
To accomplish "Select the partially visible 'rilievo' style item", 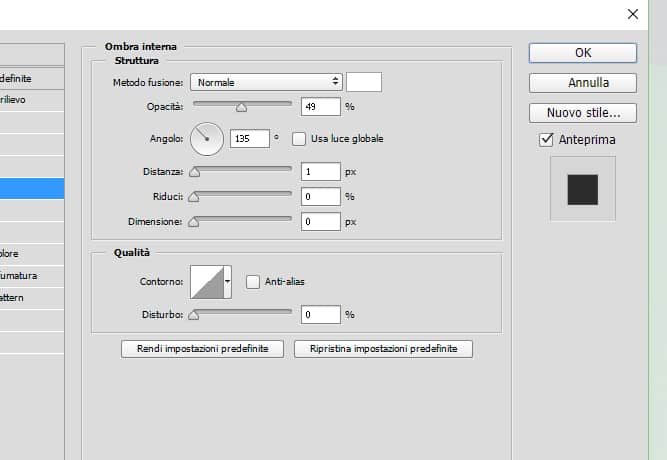I will [x=32, y=98].
